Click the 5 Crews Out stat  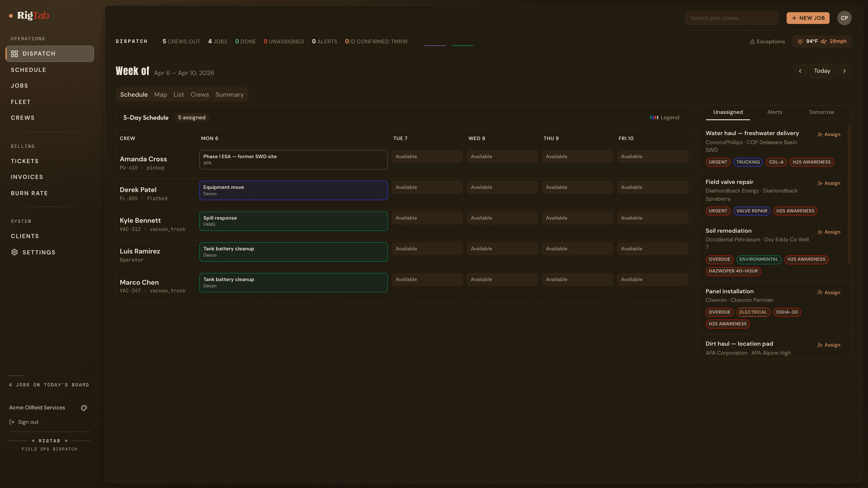click(x=181, y=41)
